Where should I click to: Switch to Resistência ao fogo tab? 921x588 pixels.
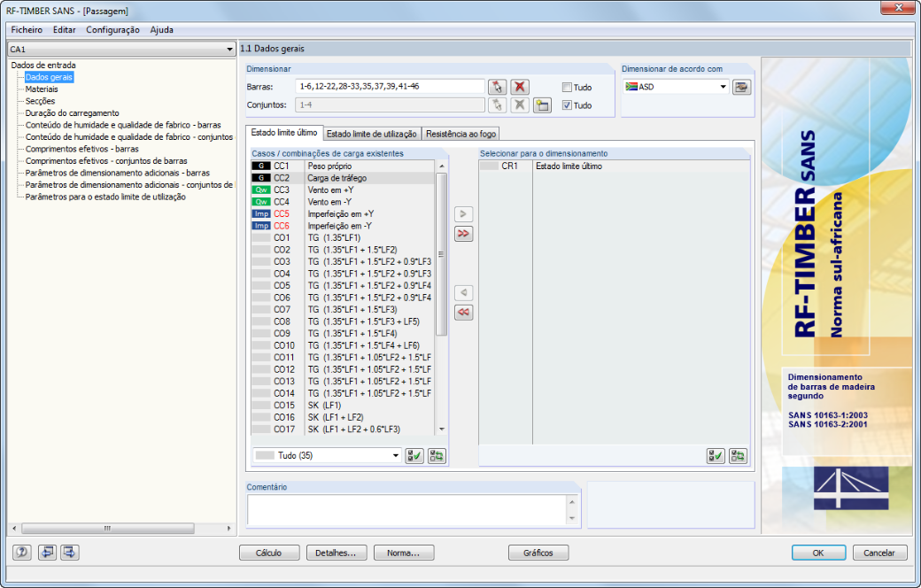tap(461, 134)
